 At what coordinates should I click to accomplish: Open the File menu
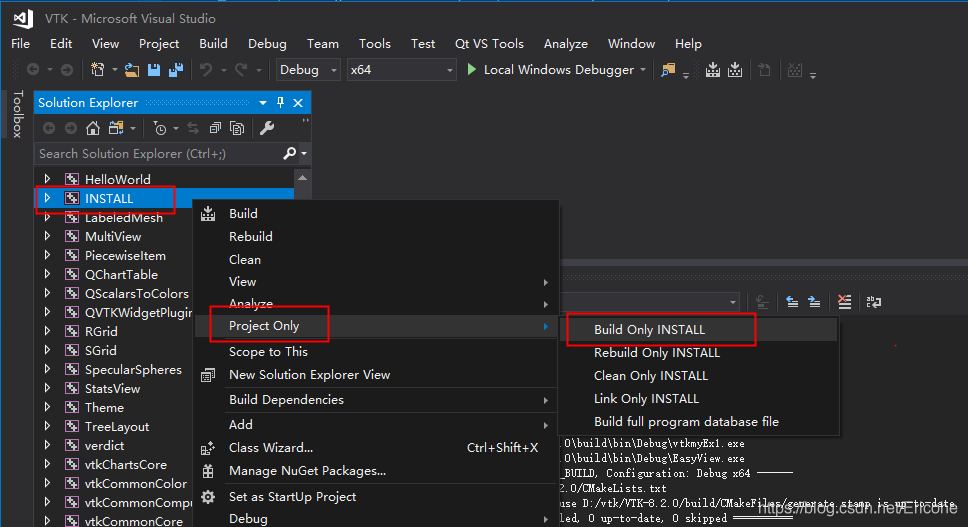coord(20,44)
